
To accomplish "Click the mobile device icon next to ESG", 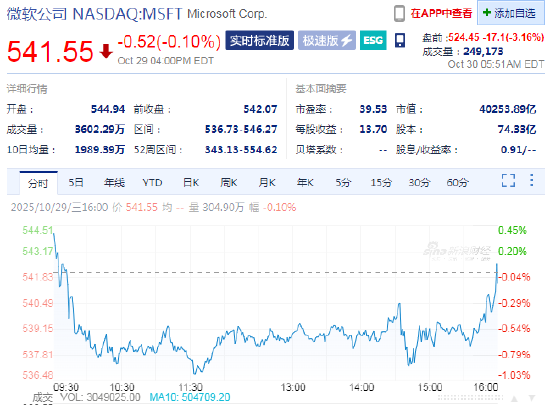I will click(x=400, y=41).
